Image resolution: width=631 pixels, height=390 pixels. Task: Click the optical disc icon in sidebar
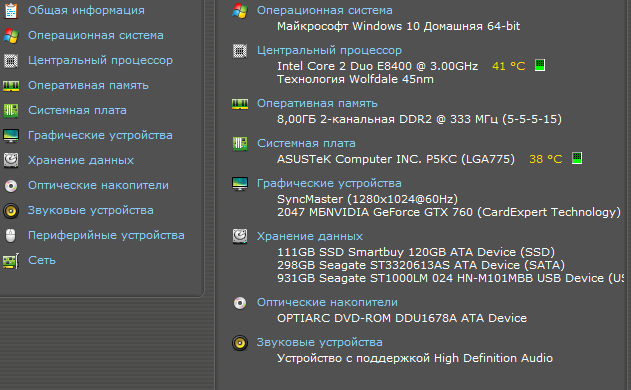pyautogui.click(x=11, y=186)
